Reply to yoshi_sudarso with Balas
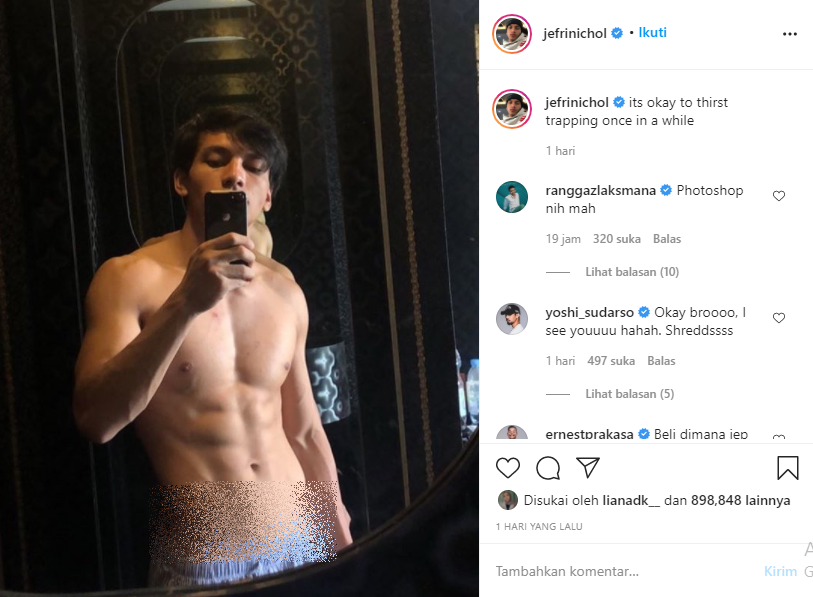 point(661,361)
